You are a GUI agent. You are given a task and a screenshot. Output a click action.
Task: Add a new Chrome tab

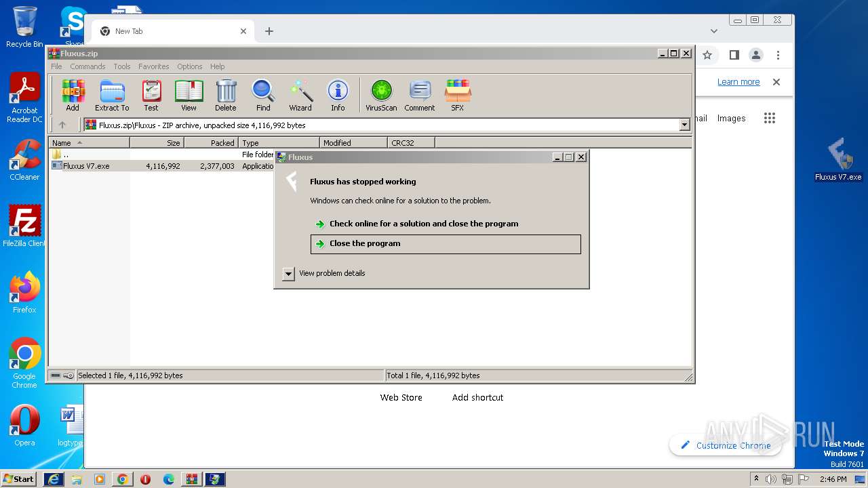click(269, 31)
